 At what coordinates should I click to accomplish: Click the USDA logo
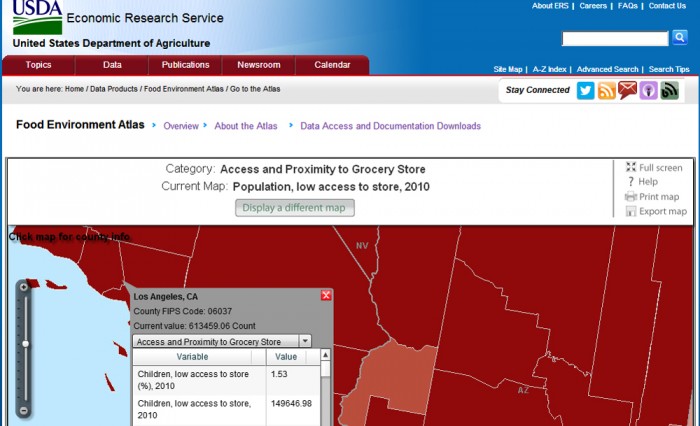pyautogui.click(x=37, y=17)
